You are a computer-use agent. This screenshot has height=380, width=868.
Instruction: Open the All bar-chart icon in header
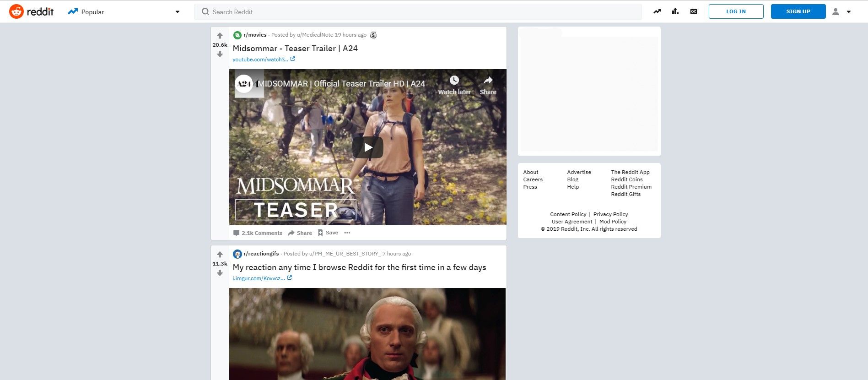pos(675,11)
